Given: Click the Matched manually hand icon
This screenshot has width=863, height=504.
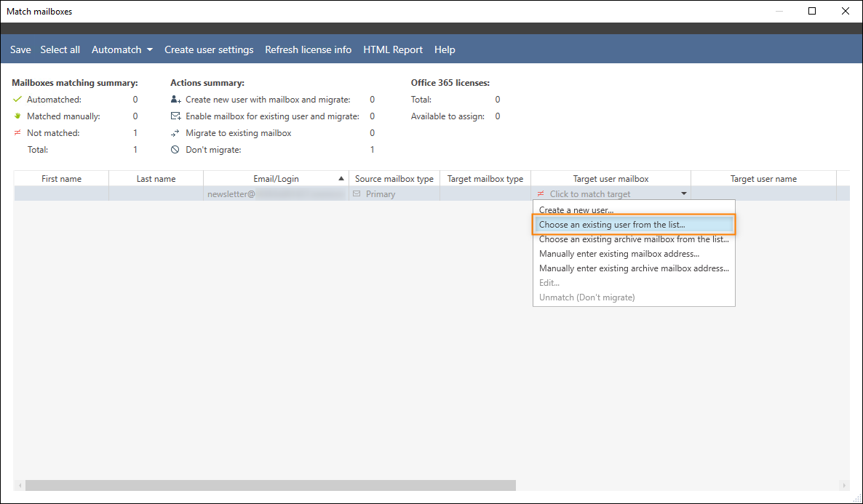Looking at the screenshot, I should 17,116.
